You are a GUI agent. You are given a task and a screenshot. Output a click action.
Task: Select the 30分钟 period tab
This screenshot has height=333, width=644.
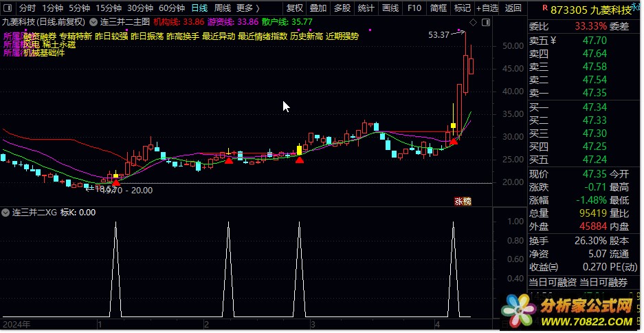[140, 8]
